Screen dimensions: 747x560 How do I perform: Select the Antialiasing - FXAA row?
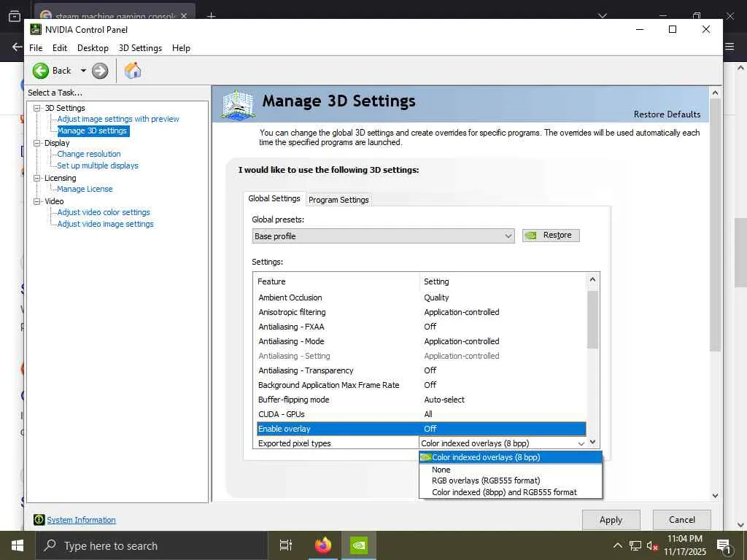pyautogui.click(x=422, y=327)
